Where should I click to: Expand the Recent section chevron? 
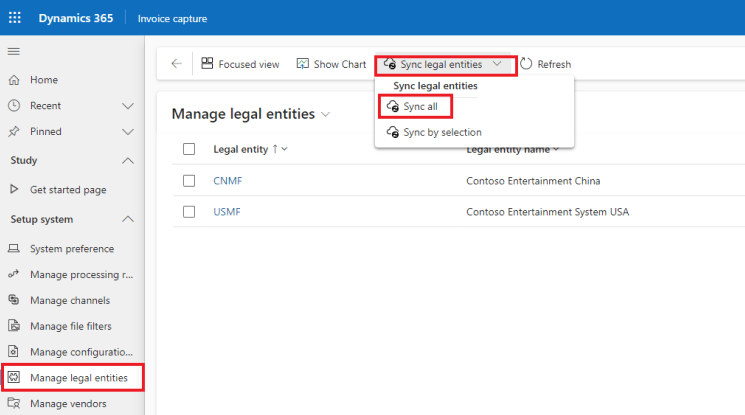(x=128, y=106)
